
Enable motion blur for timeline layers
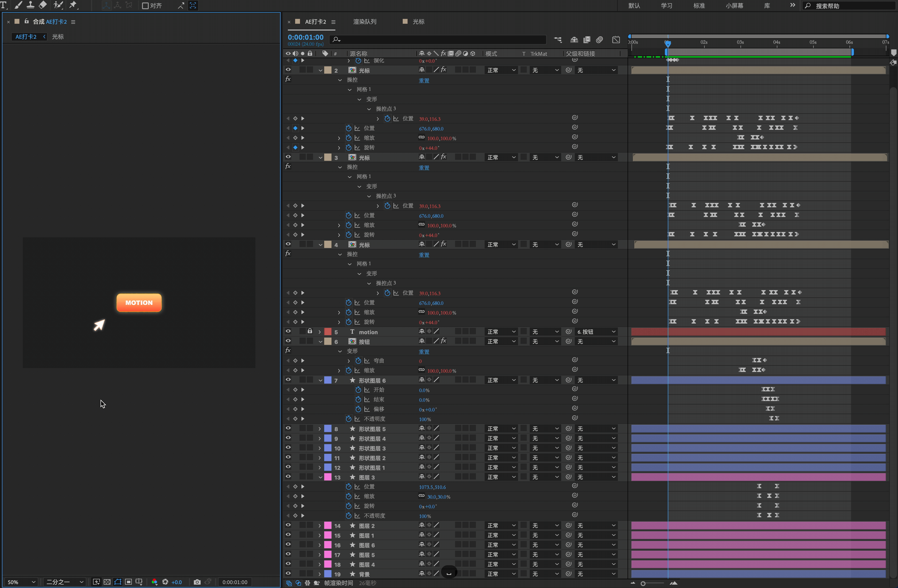pos(599,40)
